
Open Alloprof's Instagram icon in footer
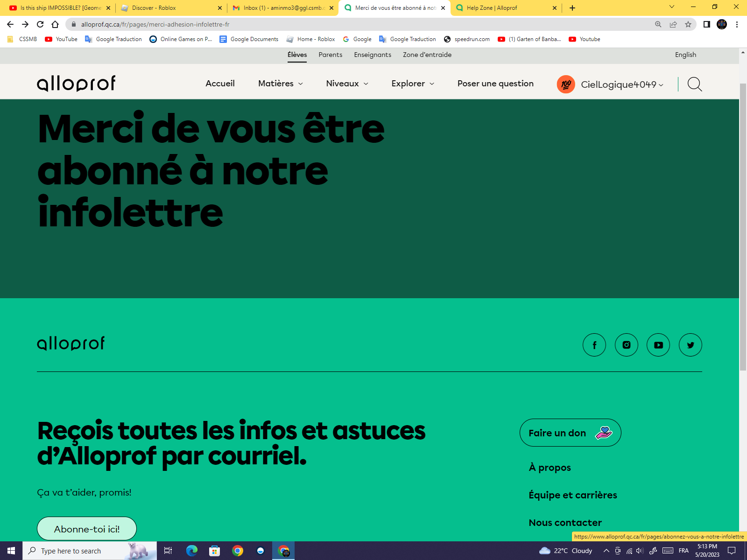click(626, 345)
